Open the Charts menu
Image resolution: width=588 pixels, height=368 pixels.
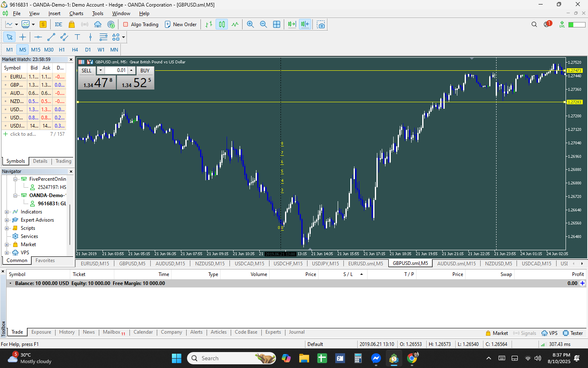point(76,13)
